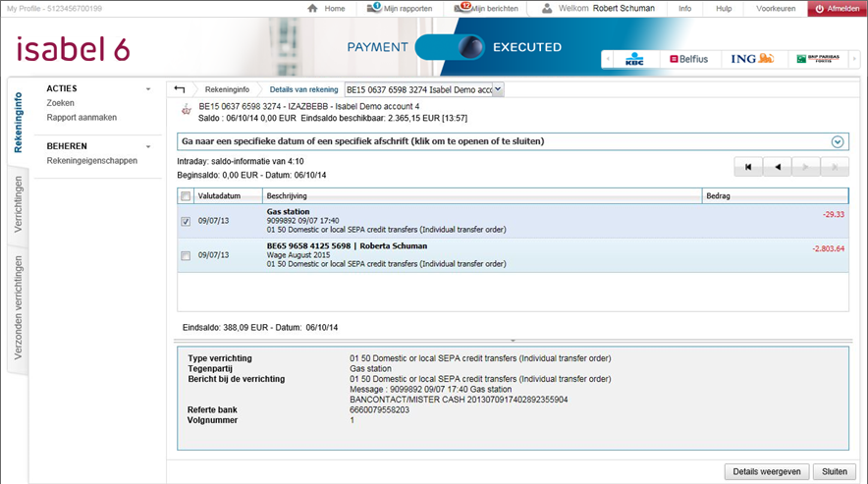The image size is (868, 484).
Task: Click the Rapport aanmaken link
Action: [x=81, y=117]
